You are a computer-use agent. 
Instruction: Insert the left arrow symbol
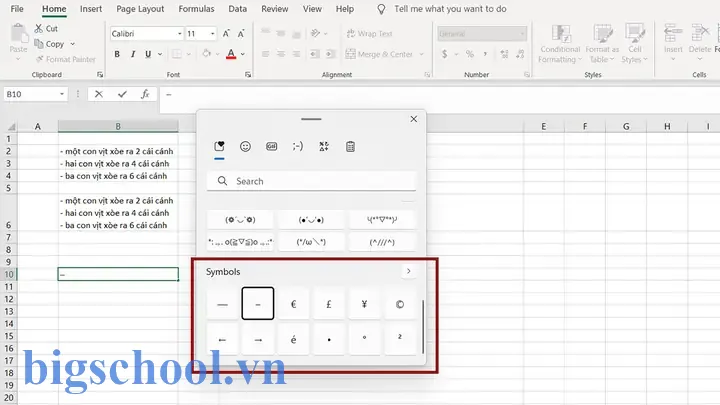[x=222, y=339]
